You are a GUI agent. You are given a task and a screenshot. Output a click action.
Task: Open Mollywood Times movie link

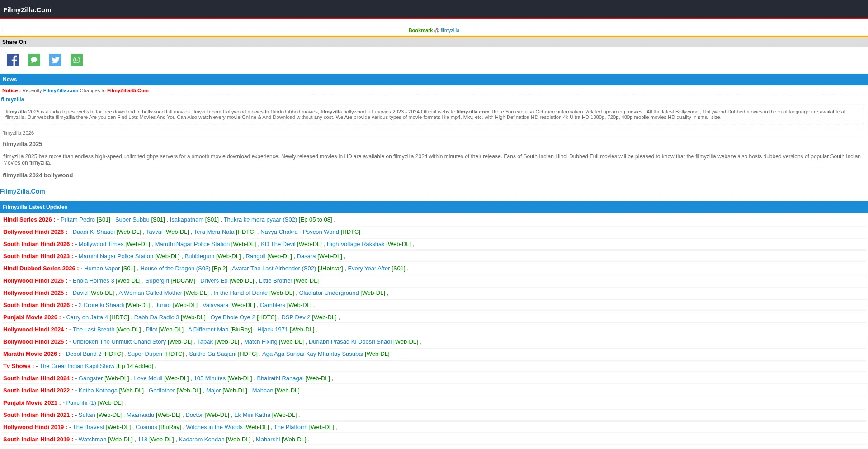101,244
